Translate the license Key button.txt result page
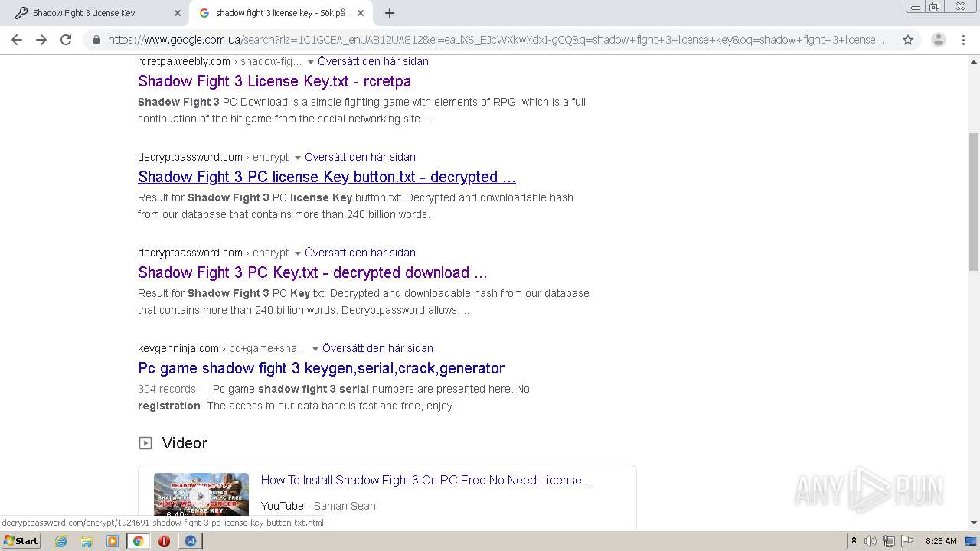 pyautogui.click(x=360, y=157)
